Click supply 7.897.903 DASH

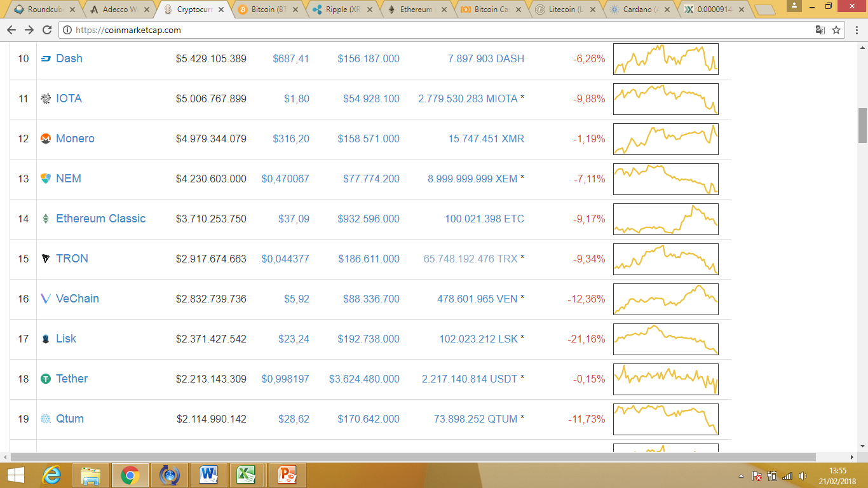pyautogui.click(x=486, y=58)
